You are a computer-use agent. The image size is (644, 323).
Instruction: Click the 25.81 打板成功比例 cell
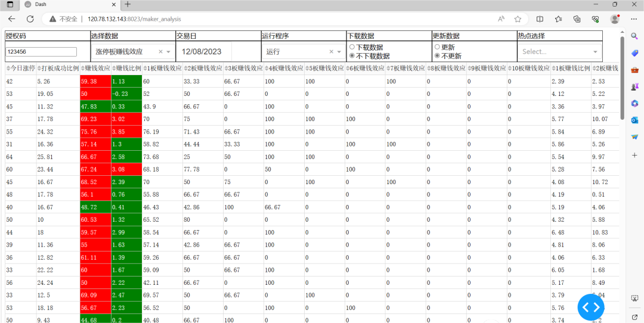tap(58, 157)
